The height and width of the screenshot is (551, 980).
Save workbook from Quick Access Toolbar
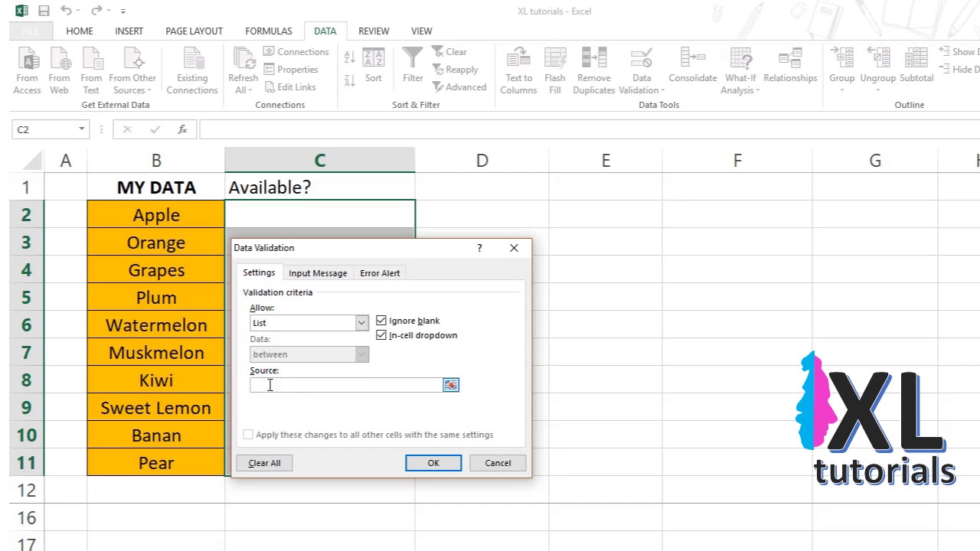(x=44, y=11)
